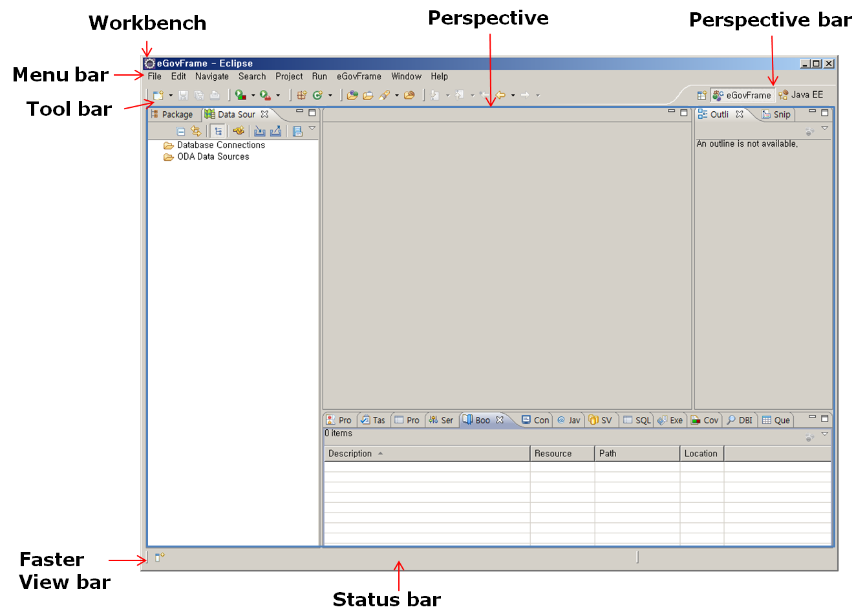The width and height of the screenshot is (865, 616).
Task: Toggle the tree layout button in Data Source toolbar
Action: tap(218, 131)
